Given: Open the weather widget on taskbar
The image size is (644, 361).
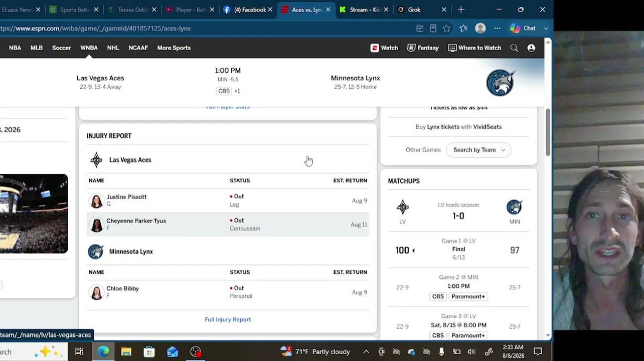Looking at the screenshot, I should pos(315,352).
